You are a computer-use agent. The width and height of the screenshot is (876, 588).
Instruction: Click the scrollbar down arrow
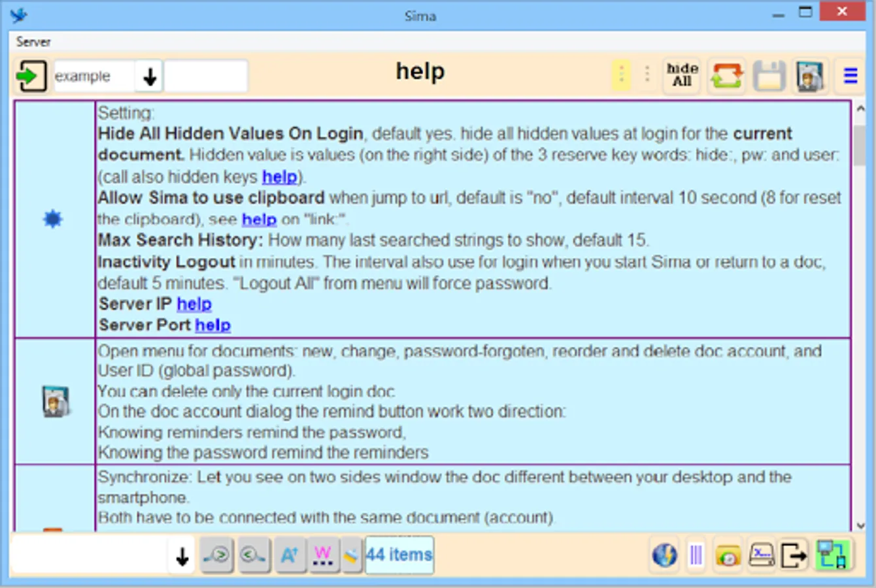[x=860, y=525]
